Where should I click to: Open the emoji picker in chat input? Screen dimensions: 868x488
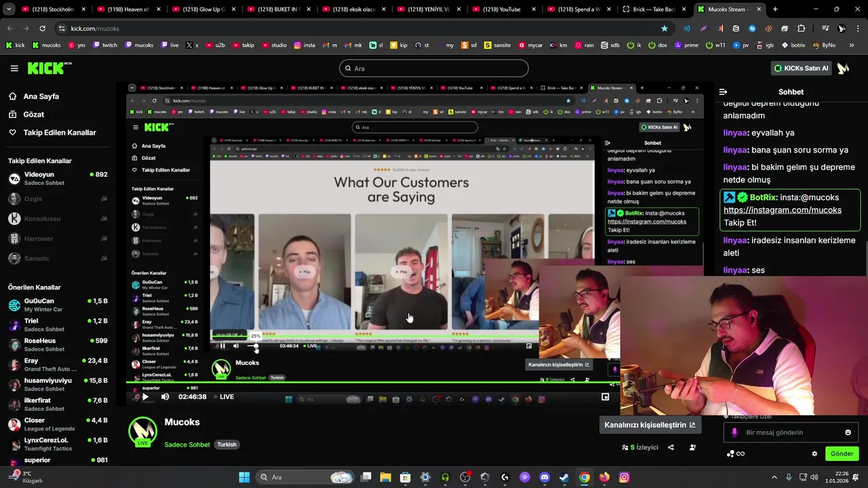[x=848, y=432]
